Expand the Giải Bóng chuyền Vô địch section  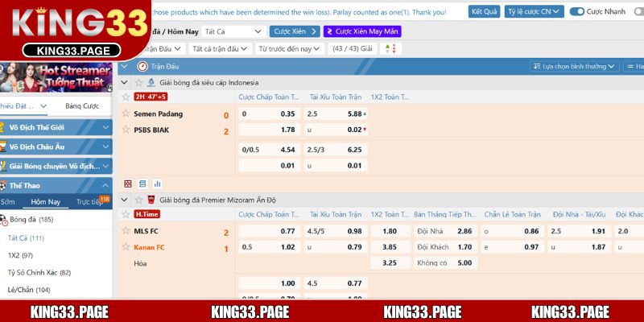coord(56,166)
